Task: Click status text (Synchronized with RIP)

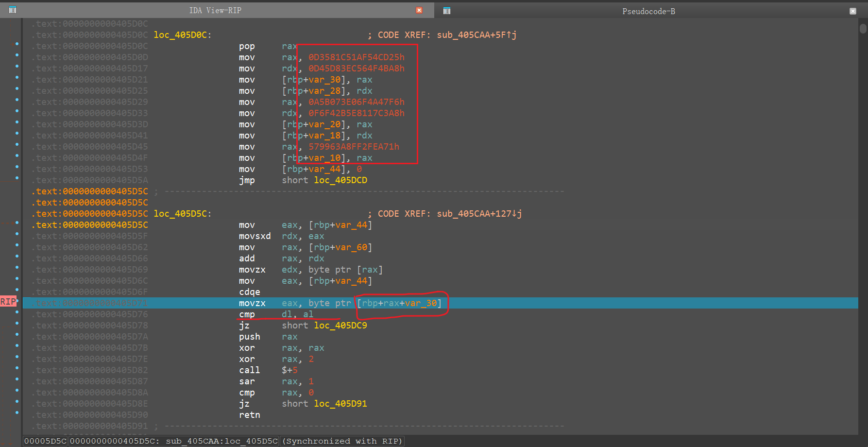Action: click(342, 441)
